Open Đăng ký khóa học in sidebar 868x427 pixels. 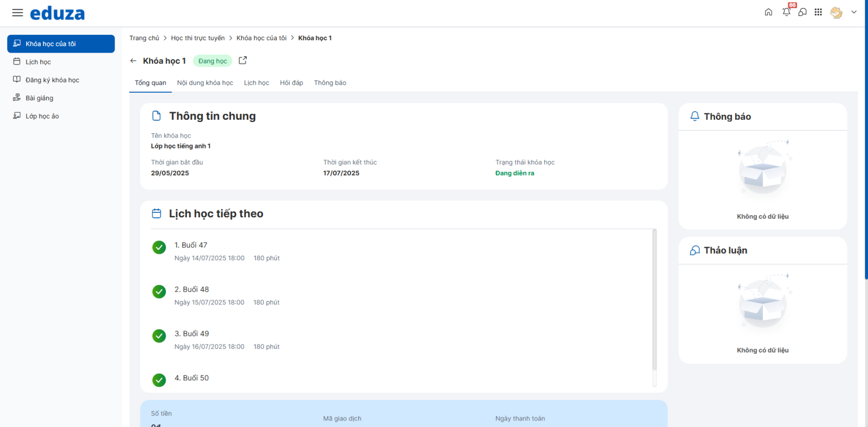click(x=52, y=80)
